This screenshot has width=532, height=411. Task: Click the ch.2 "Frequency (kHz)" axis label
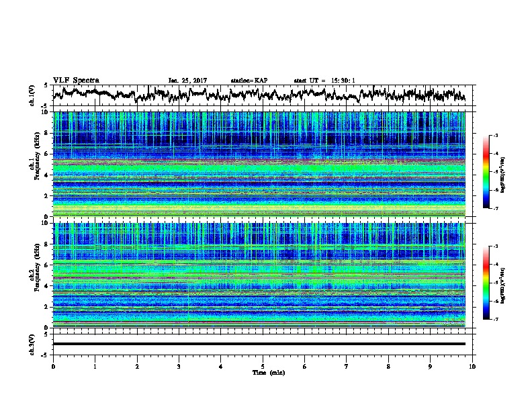37,267
